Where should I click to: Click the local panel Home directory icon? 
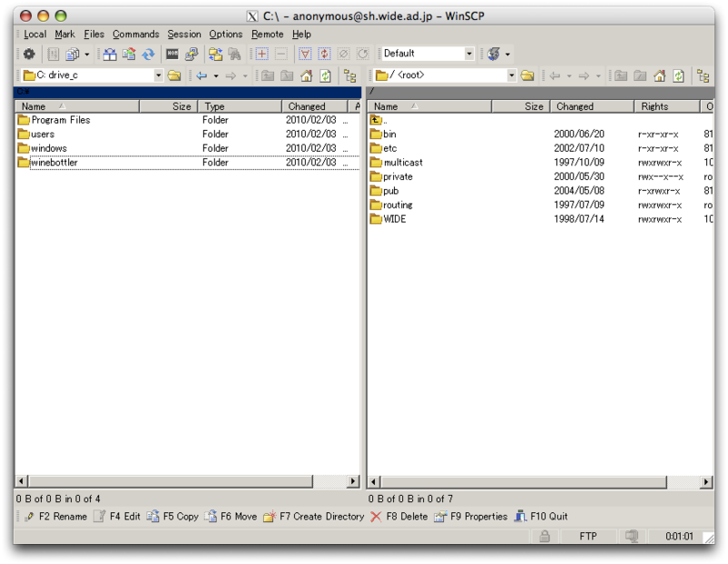point(307,76)
